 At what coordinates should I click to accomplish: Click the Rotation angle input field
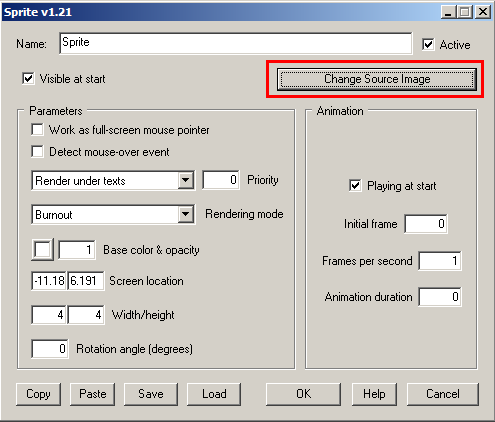point(50,349)
